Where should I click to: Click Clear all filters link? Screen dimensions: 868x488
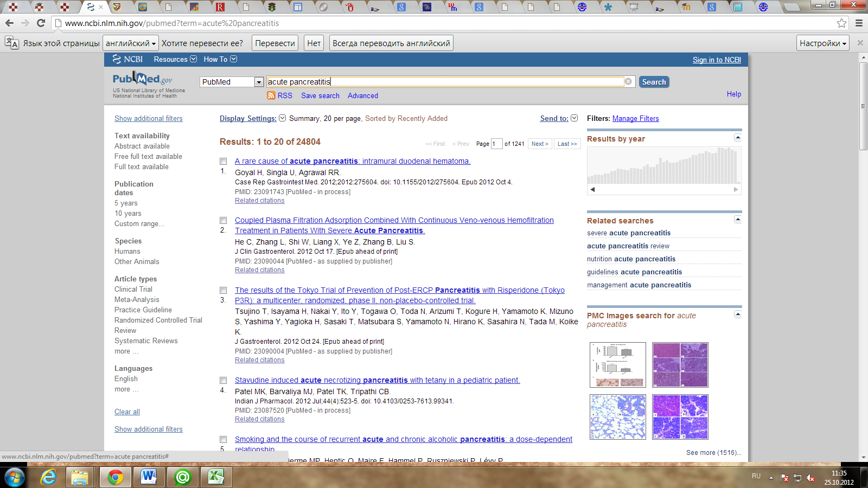[127, 412]
